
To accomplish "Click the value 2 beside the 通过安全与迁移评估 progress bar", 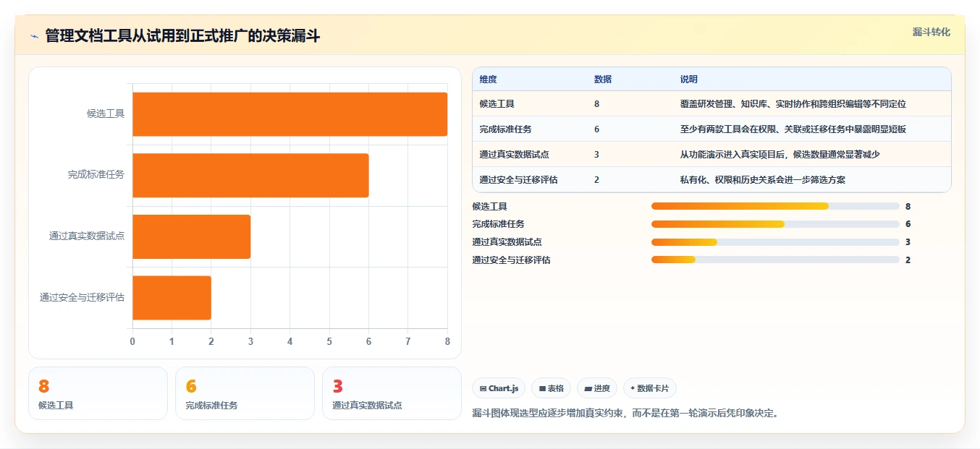I will 908,260.
